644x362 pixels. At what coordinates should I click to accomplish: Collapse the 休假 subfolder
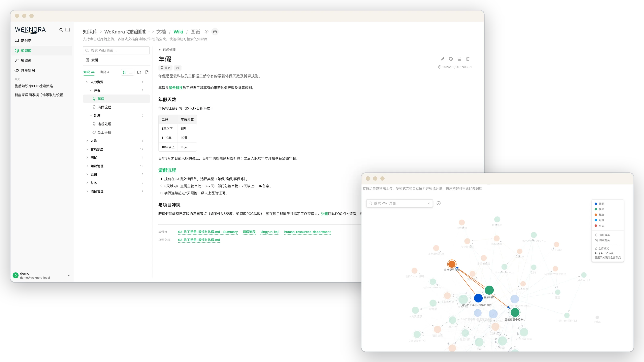(x=91, y=90)
